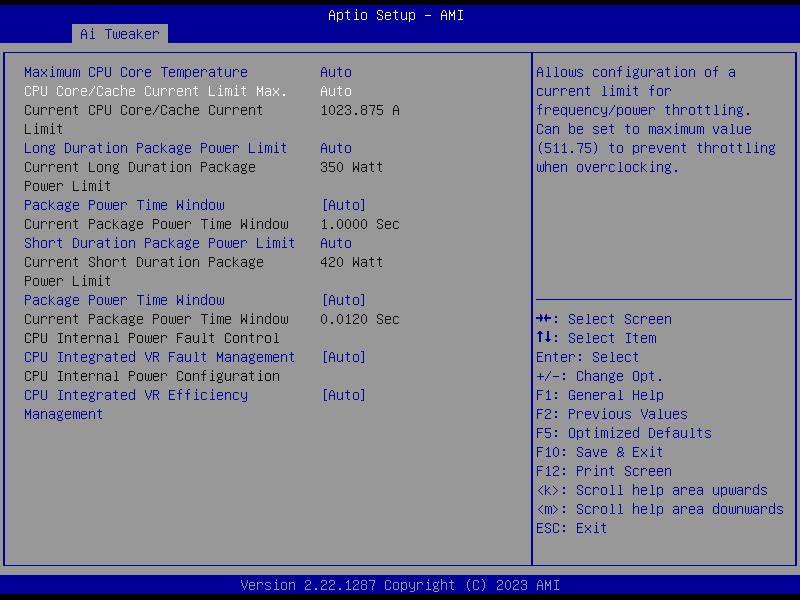800x600 pixels.
Task: Click Current Long Duration Package Power Limit label
Action: tap(140, 177)
